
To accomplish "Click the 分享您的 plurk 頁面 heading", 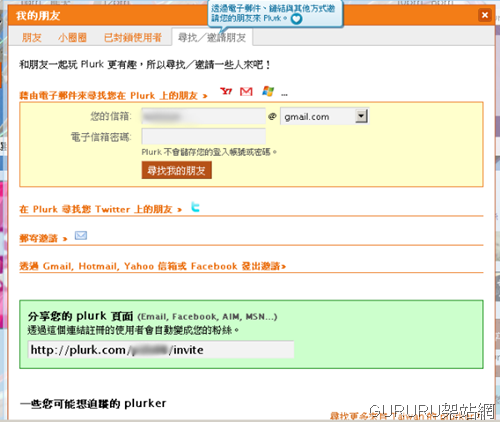I will coord(80,316).
